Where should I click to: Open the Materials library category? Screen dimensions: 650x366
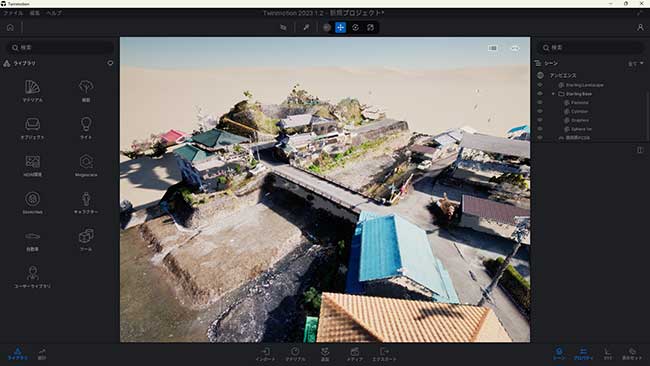coord(32,91)
